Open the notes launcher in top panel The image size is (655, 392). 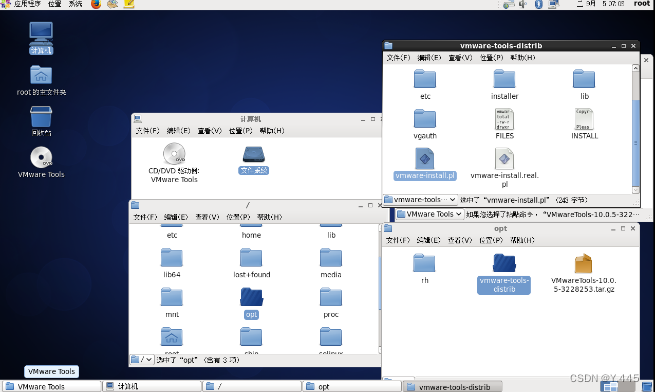(129, 4)
